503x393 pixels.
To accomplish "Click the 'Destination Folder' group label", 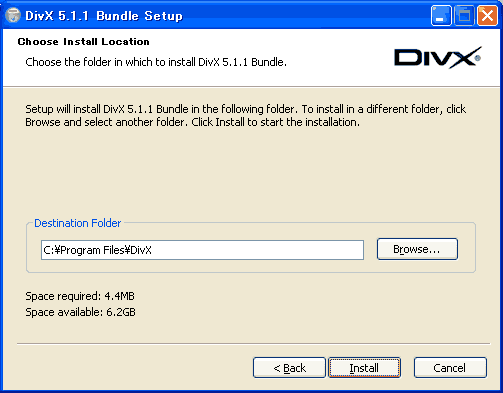I will tap(78, 223).
